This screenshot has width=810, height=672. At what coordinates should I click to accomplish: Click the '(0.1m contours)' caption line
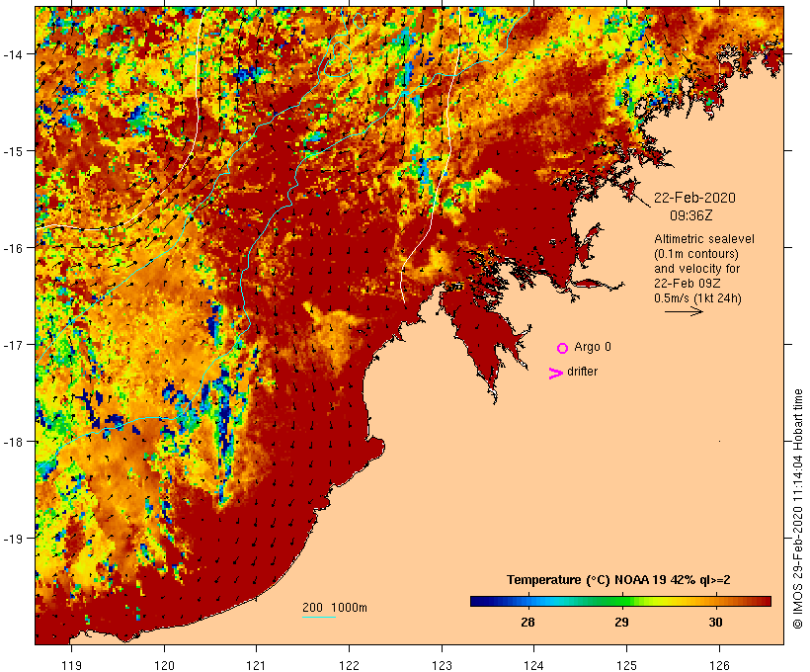(695, 254)
